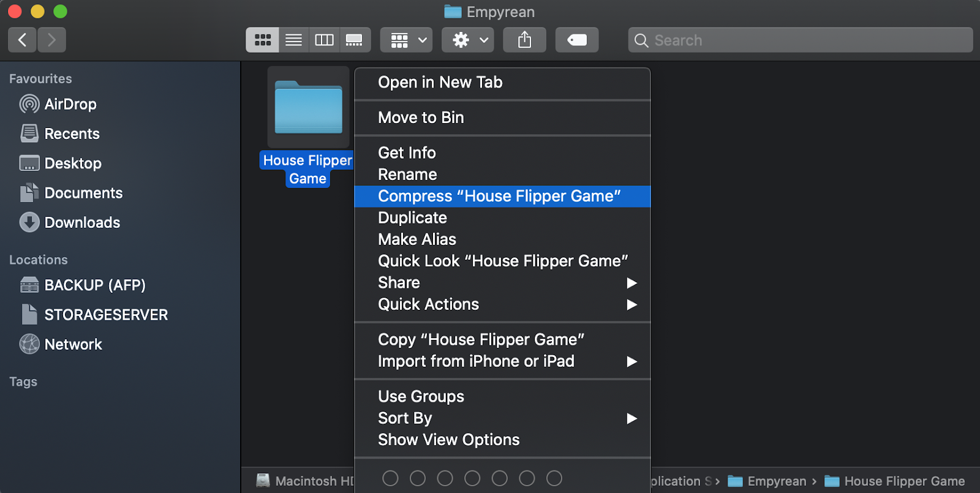Screen dimensions: 980x493
Task: Select the last tag colour circle
Action: (554, 478)
